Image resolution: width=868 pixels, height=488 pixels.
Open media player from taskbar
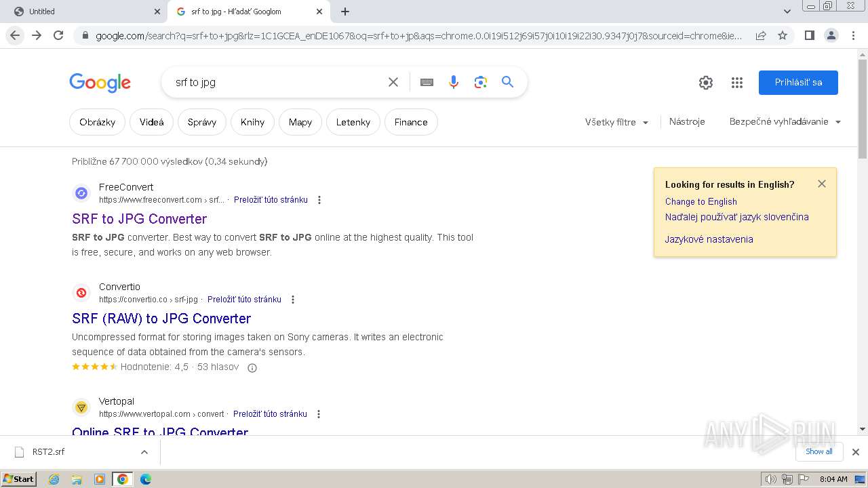tap(100, 479)
